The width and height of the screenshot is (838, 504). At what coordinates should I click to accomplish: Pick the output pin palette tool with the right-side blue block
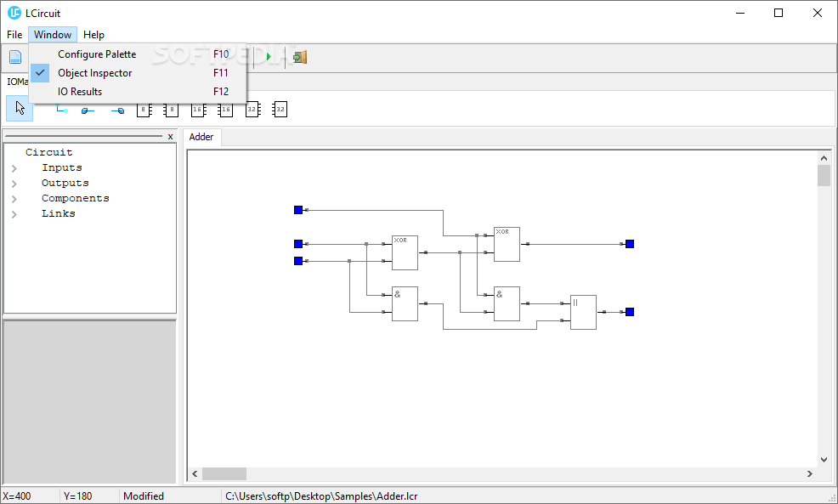[x=117, y=110]
